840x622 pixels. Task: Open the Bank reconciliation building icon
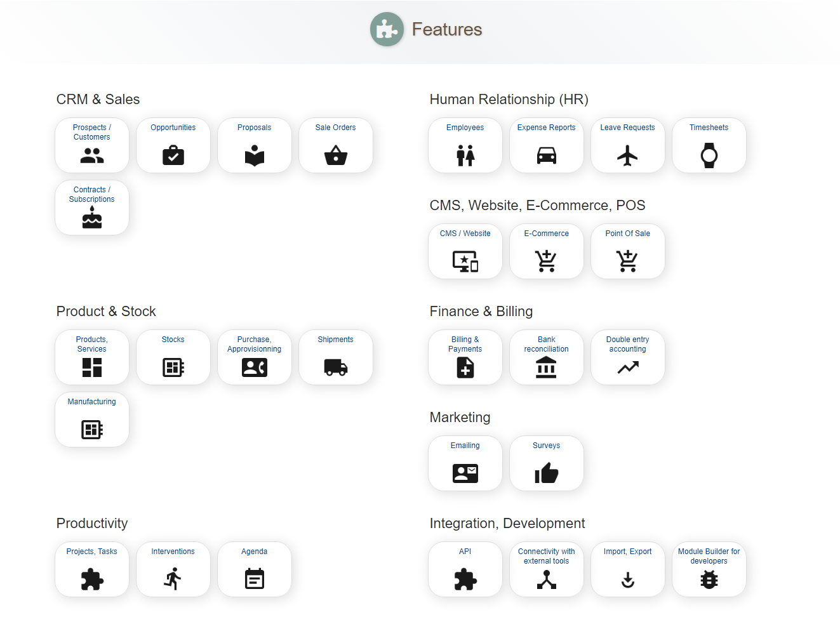pos(546,367)
